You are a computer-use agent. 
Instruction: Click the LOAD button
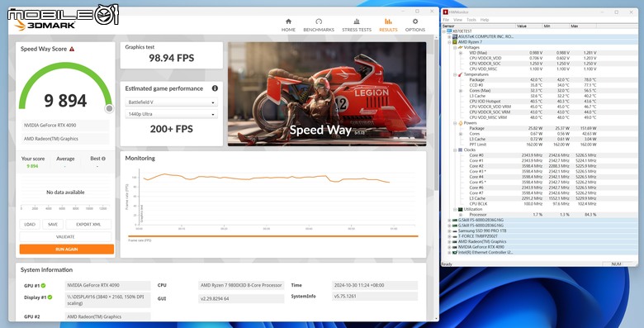(x=30, y=225)
